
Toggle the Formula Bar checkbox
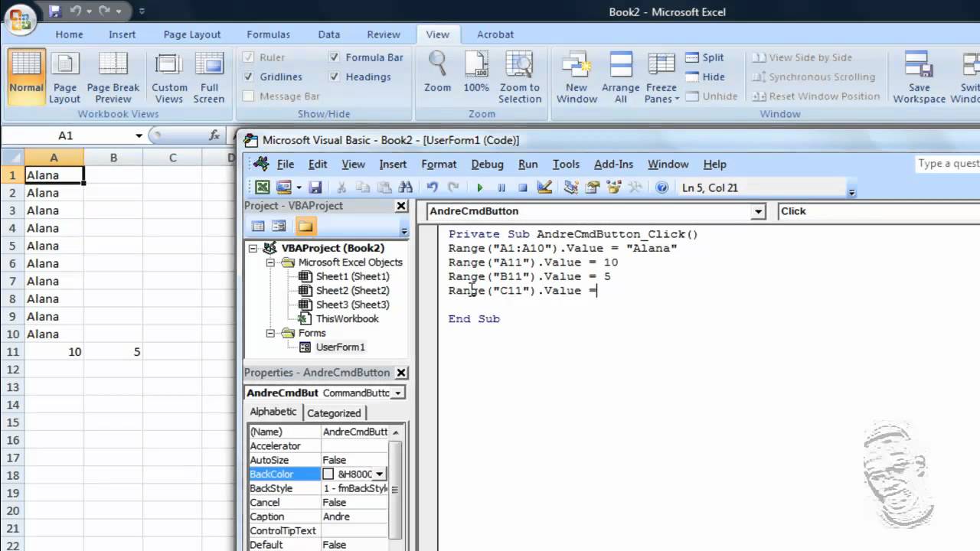click(x=335, y=57)
